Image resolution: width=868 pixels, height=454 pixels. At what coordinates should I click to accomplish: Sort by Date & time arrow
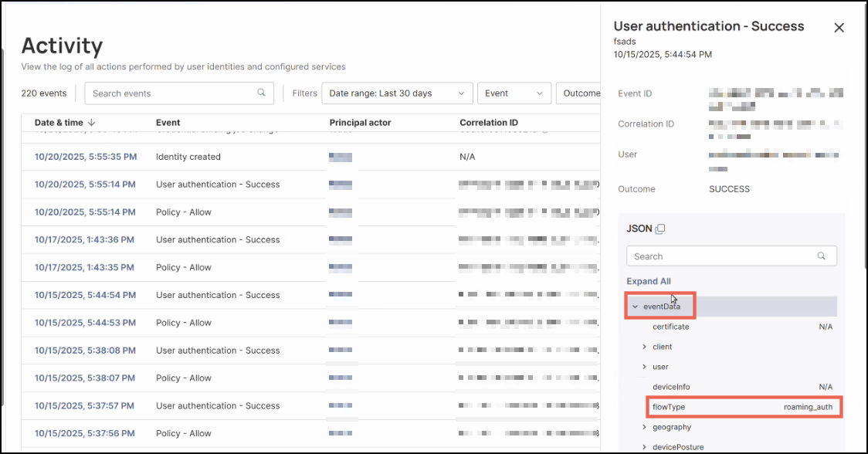click(92, 123)
